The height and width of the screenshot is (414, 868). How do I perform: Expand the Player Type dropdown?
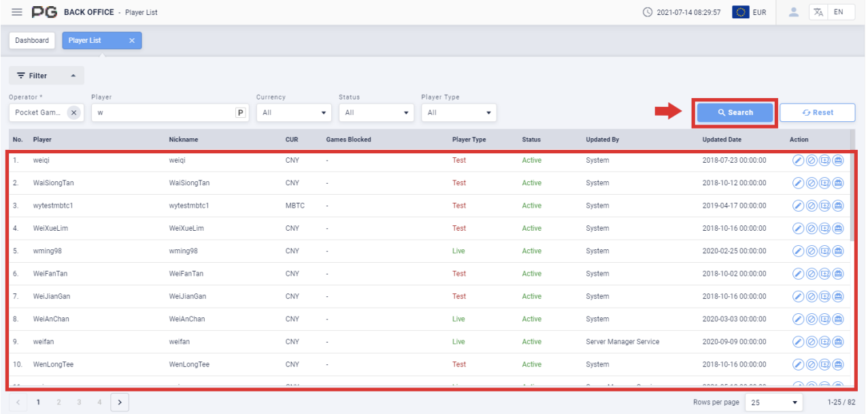tap(458, 113)
